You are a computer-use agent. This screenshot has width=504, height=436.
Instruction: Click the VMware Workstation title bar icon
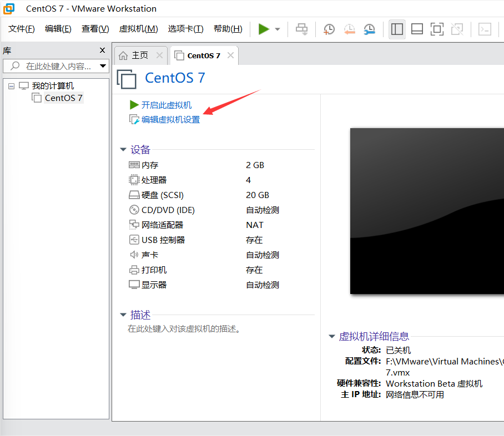[x=9, y=9]
